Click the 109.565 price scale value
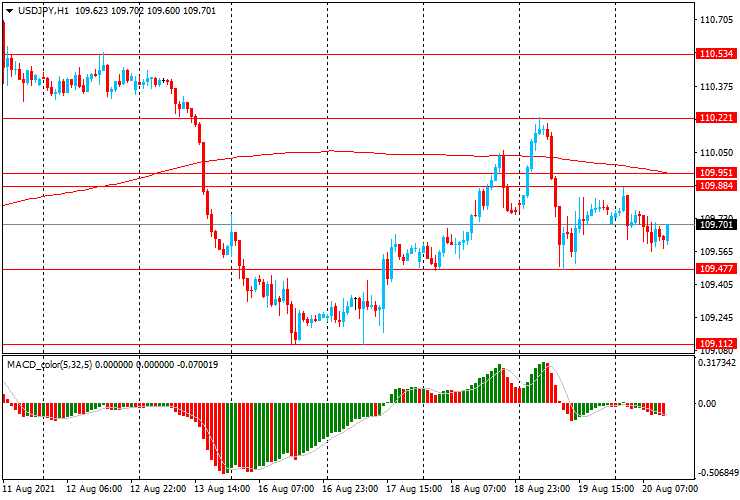 [716, 252]
